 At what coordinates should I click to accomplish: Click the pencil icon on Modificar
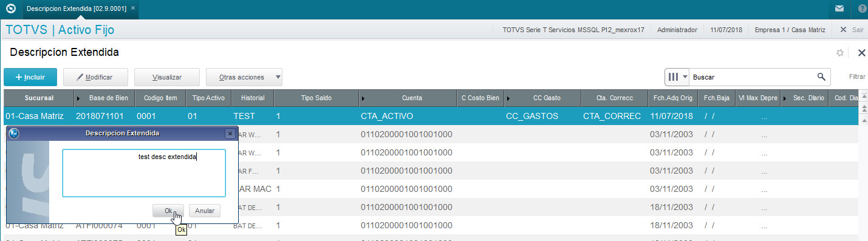click(79, 78)
